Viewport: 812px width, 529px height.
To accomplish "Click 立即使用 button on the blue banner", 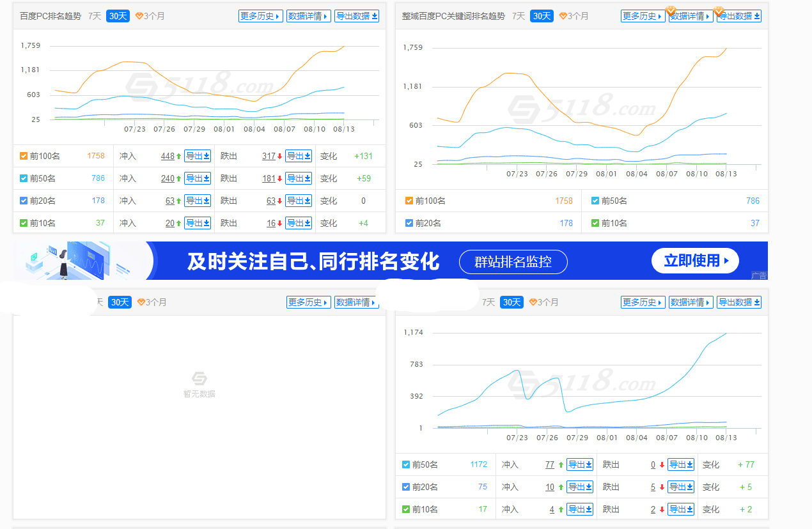I will pos(695,261).
